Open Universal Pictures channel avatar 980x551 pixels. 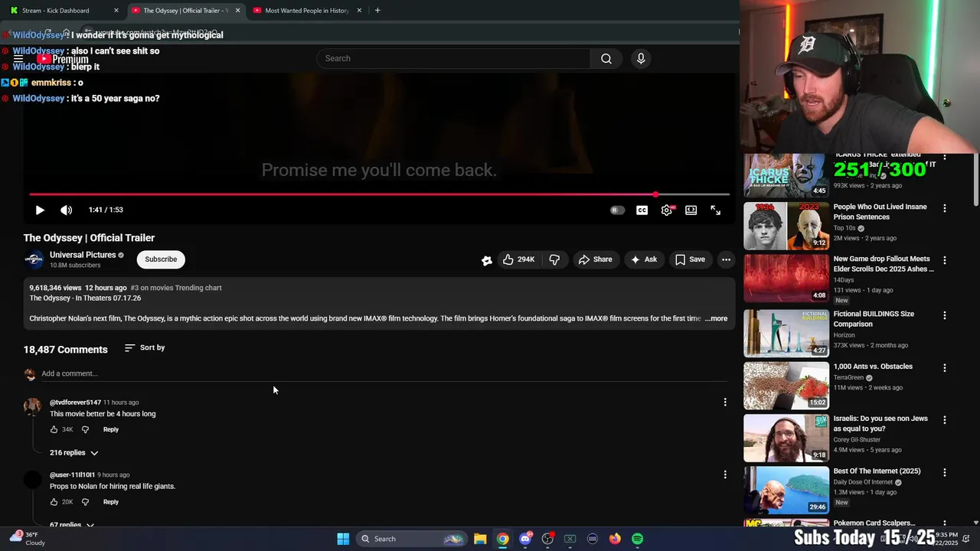coord(34,259)
